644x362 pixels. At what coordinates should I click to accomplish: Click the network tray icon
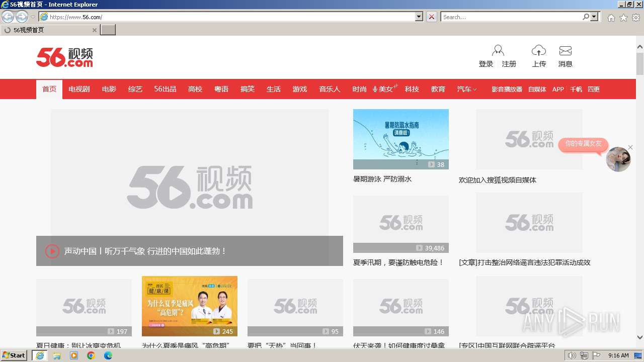coord(584,355)
